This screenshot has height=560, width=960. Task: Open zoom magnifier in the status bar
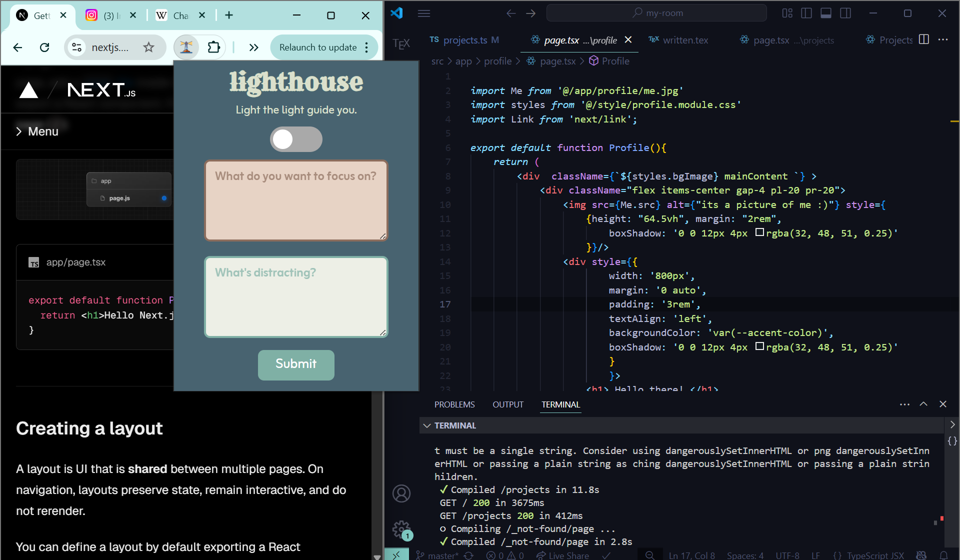[x=650, y=555]
